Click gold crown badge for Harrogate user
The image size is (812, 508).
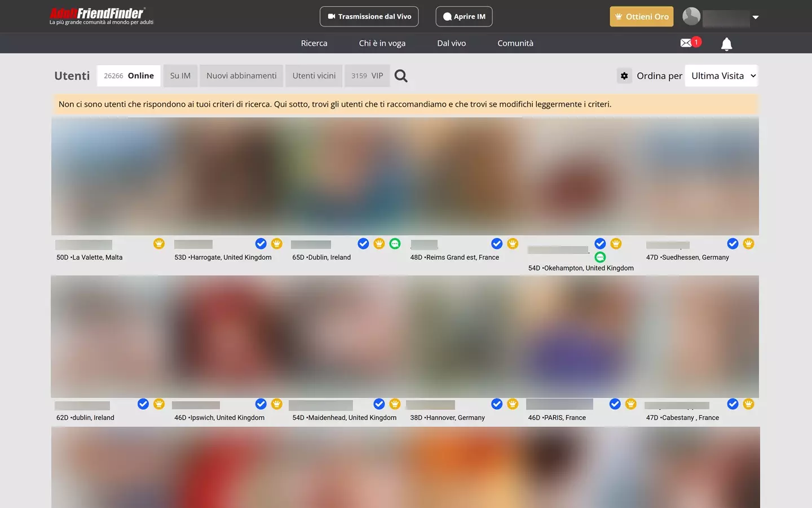coord(276,243)
